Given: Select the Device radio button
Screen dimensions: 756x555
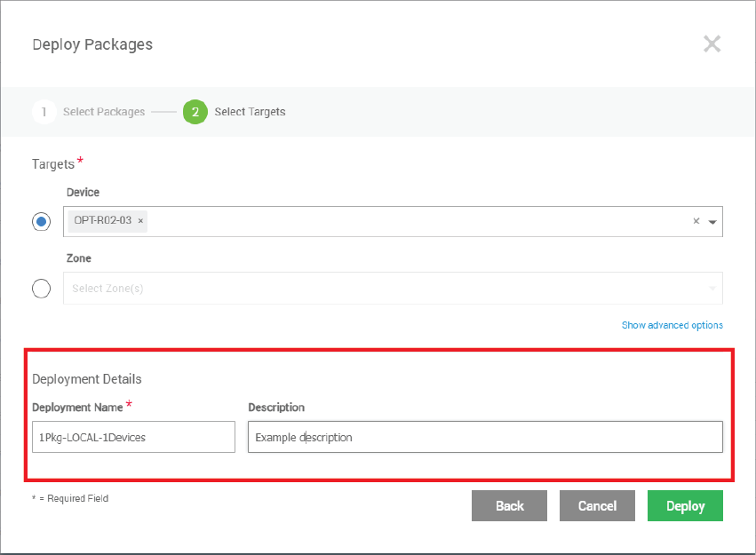Looking at the screenshot, I should [41, 222].
